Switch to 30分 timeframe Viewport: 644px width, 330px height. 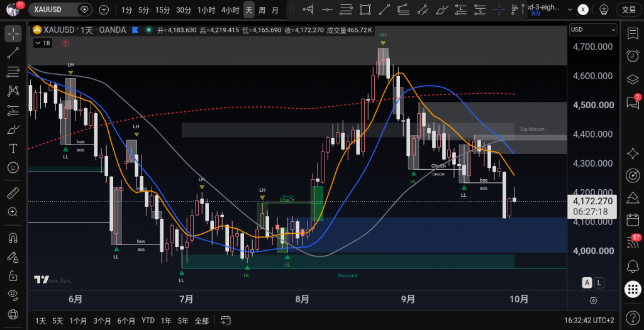(x=184, y=10)
